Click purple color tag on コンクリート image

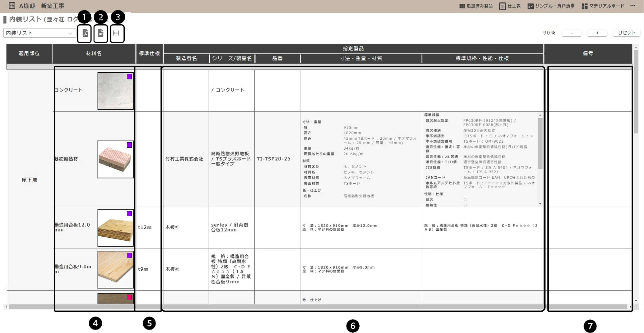click(x=130, y=77)
